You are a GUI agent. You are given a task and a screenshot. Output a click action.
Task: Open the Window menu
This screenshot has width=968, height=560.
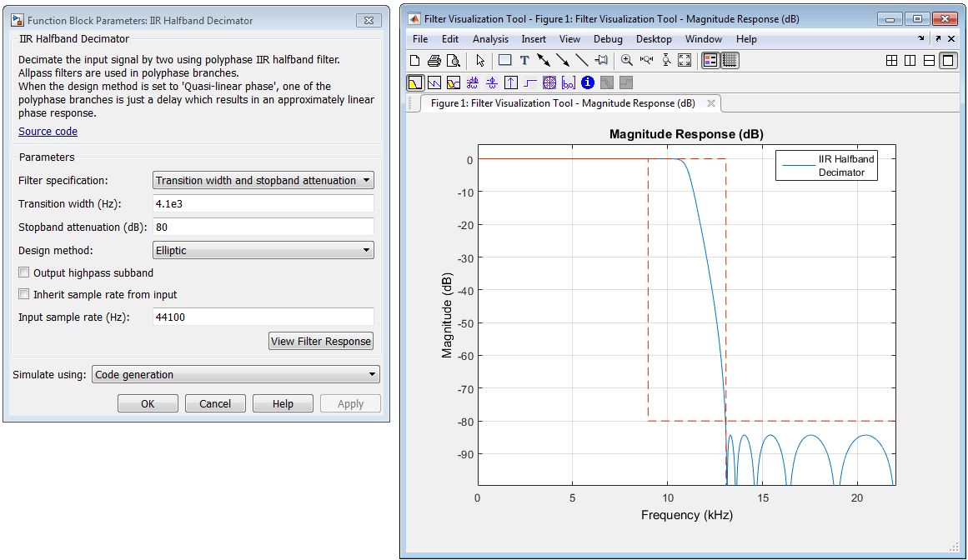pos(703,39)
